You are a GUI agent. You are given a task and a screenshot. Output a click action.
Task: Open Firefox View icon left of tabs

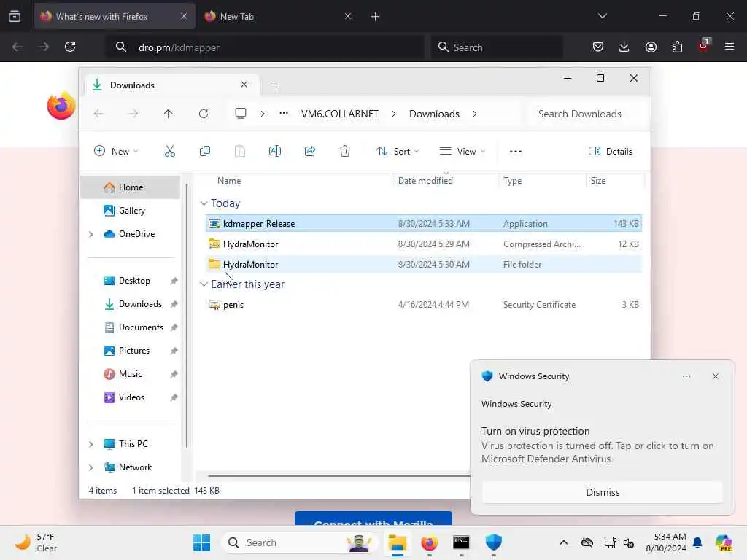point(15,16)
